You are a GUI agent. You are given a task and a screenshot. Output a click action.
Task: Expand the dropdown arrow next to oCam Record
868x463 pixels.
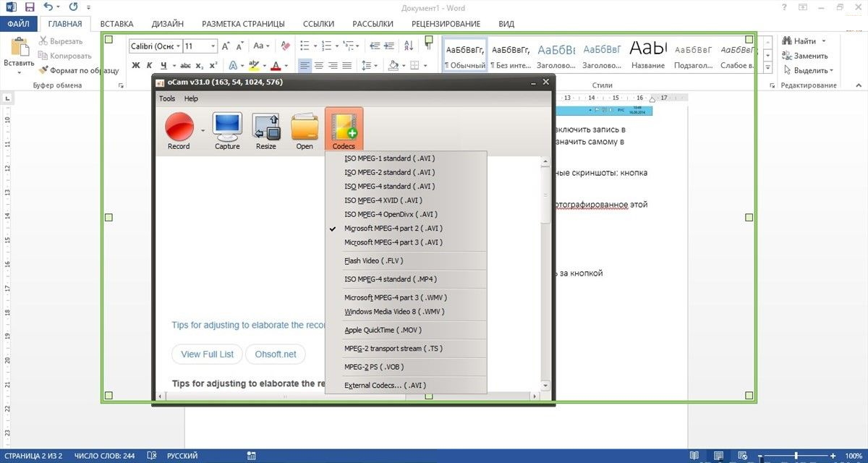(203, 131)
